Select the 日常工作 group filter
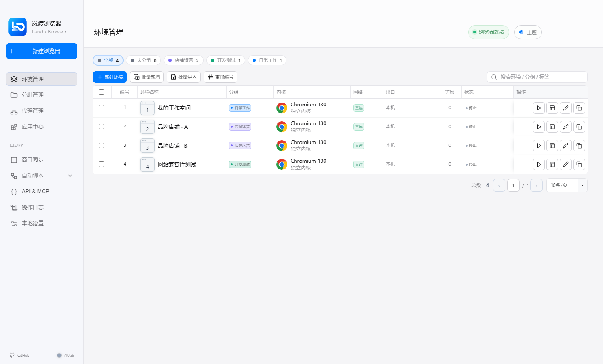603x364 pixels. [267, 60]
